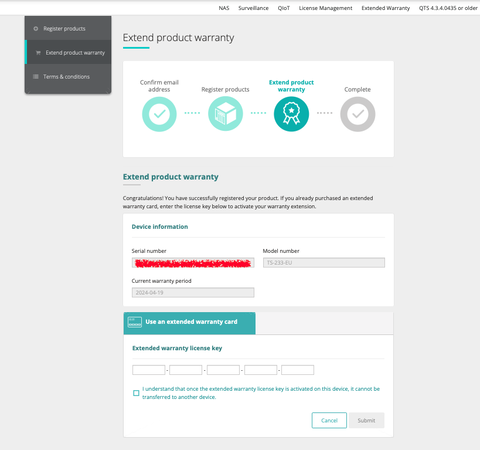Click the cart icon beside Extend product warranty

38,53
